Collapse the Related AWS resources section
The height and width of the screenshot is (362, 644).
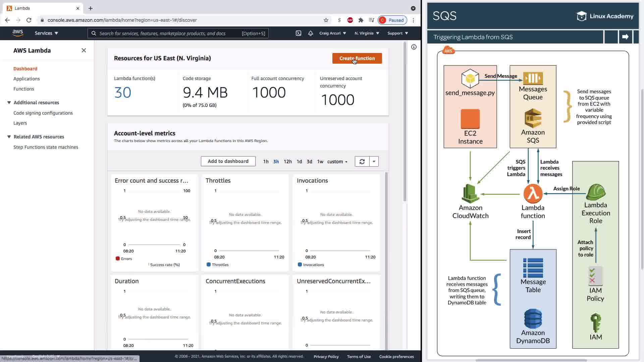point(9,137)
